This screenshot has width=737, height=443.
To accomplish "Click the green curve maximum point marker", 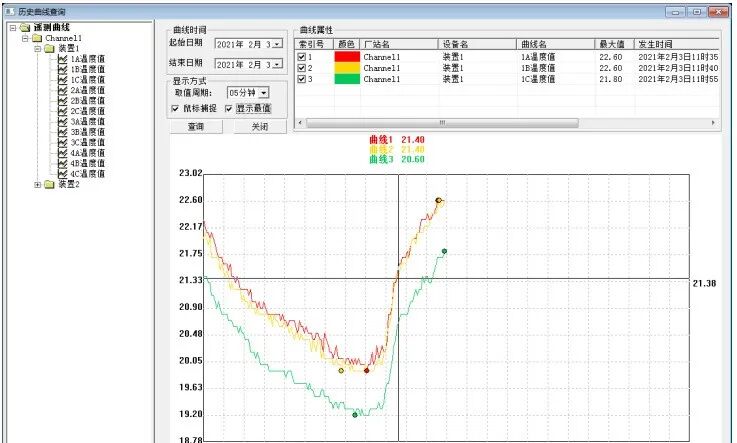I will coord(444,251).
